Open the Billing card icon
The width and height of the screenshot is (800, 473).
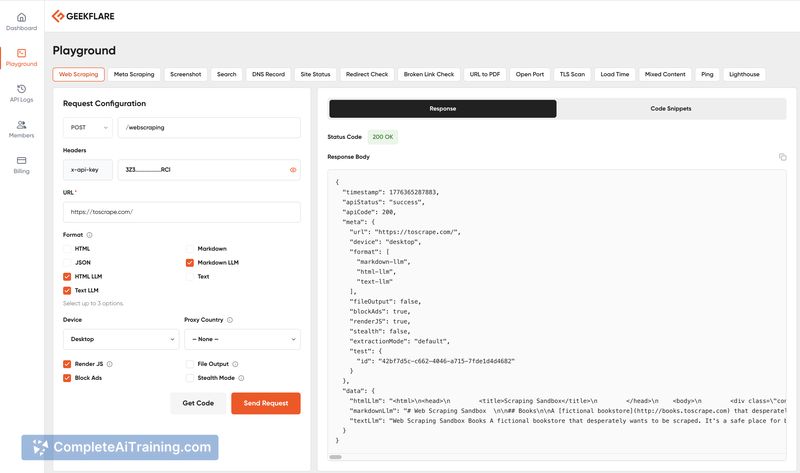coord(21,160)
